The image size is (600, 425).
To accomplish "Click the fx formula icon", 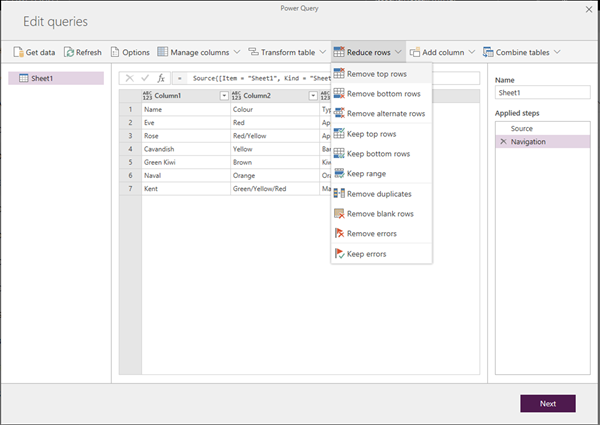I will 161,78.
